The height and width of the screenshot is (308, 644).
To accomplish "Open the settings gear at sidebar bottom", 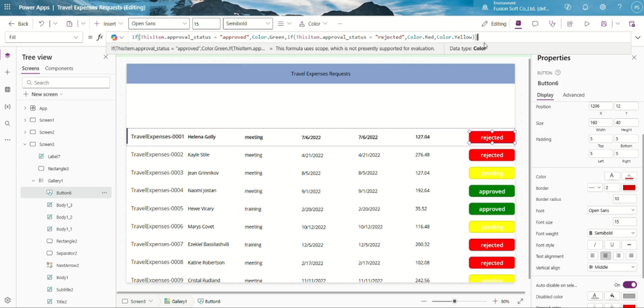I will pyautogui.click(x=8, y=300).
